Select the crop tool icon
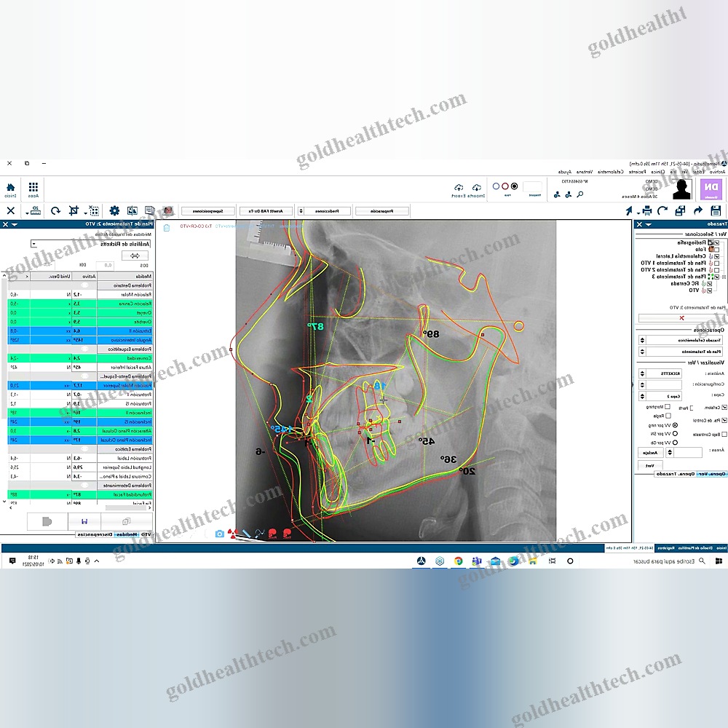 pyautogui.click(x=74, y=211)
